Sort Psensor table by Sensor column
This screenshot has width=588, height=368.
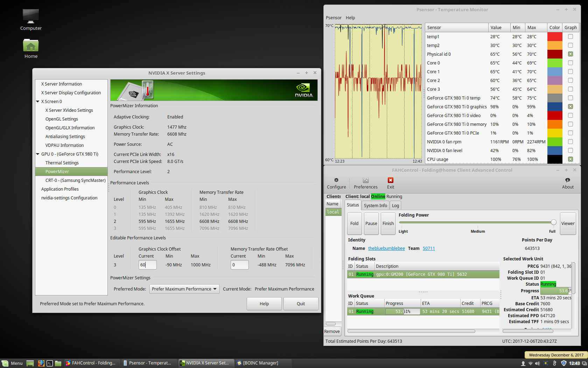456,27
